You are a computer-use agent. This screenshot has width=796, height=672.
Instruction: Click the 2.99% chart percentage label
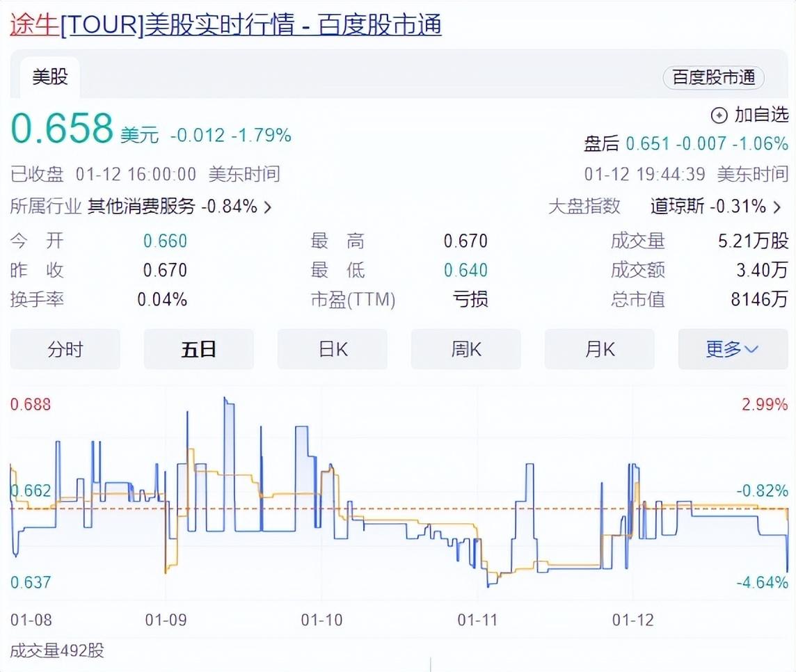(765, 404)
